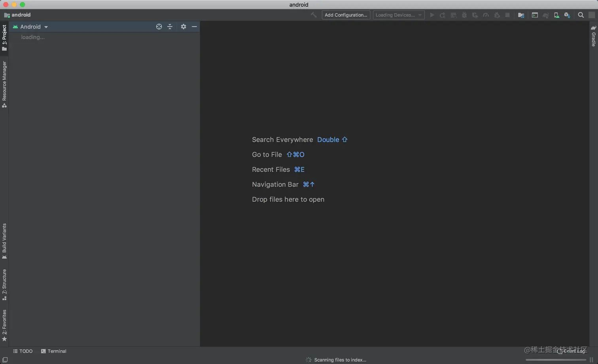Toggle tool window bars icon in status bar
Screen dimensions: 598x364
pyautogui.click(x=5, y=360)
